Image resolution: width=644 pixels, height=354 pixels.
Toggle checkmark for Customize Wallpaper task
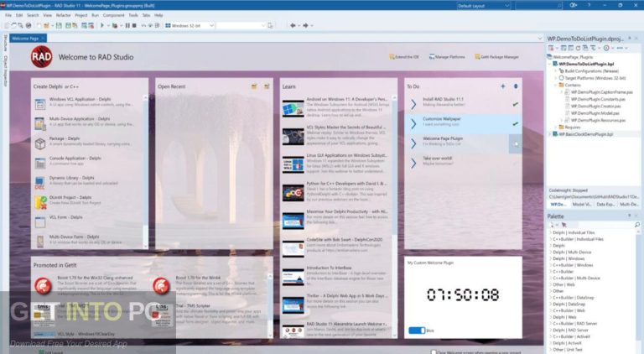515,123
